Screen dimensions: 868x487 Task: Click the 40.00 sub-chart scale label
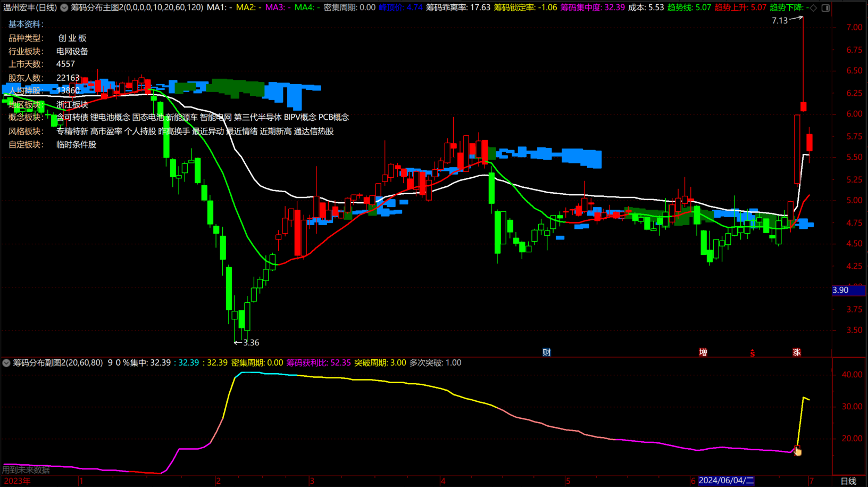pyautogui.click(x=852, y=375)
